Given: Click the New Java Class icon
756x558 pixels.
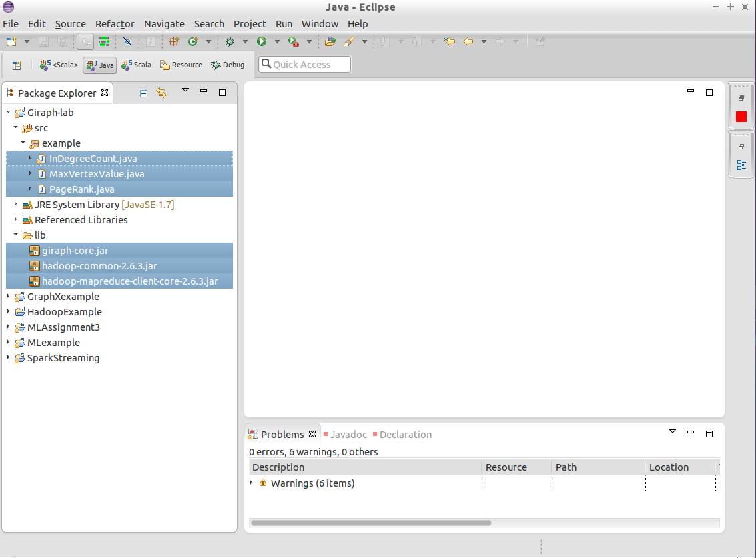Looking at the screenshot, I should [x=193, y=41].
